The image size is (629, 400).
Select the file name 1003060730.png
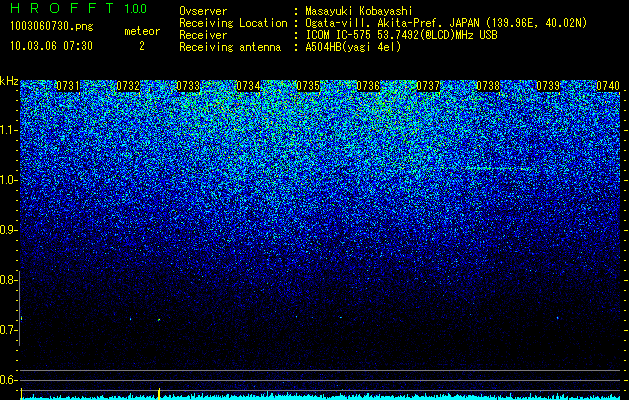coord(52,26)
